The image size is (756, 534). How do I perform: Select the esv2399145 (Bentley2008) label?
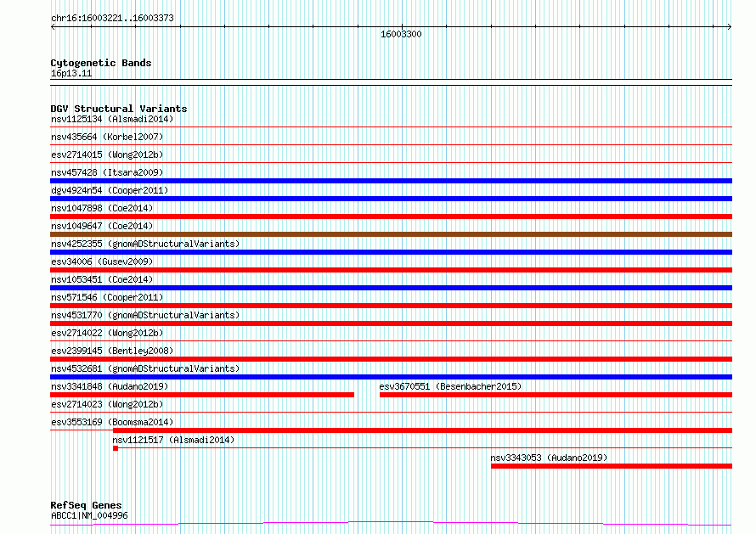click(112, 351)
